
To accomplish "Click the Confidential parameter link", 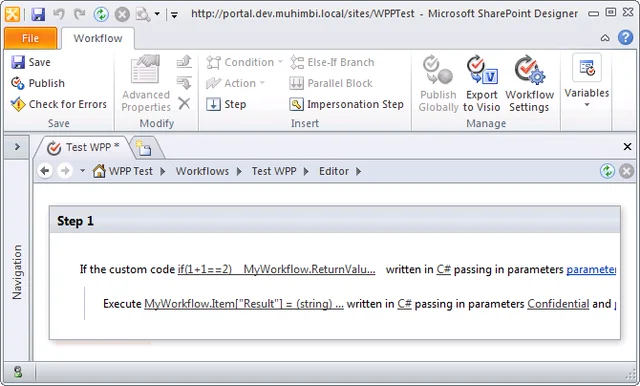I will pos(558,304).
